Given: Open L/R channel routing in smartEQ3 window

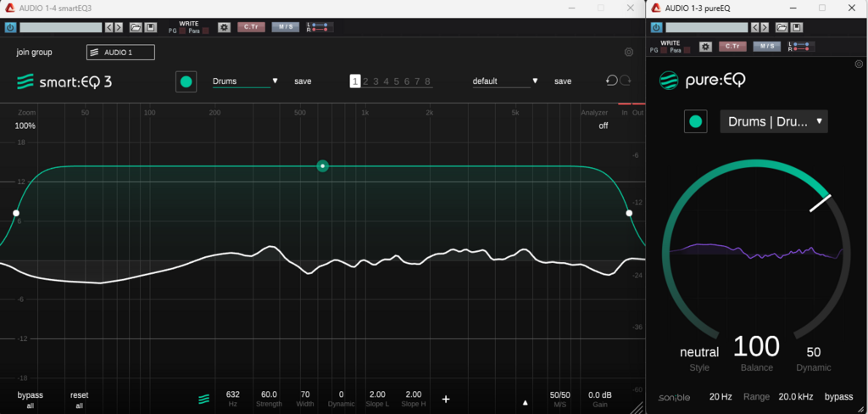Looking at the screenshot, I should [320, 26].
